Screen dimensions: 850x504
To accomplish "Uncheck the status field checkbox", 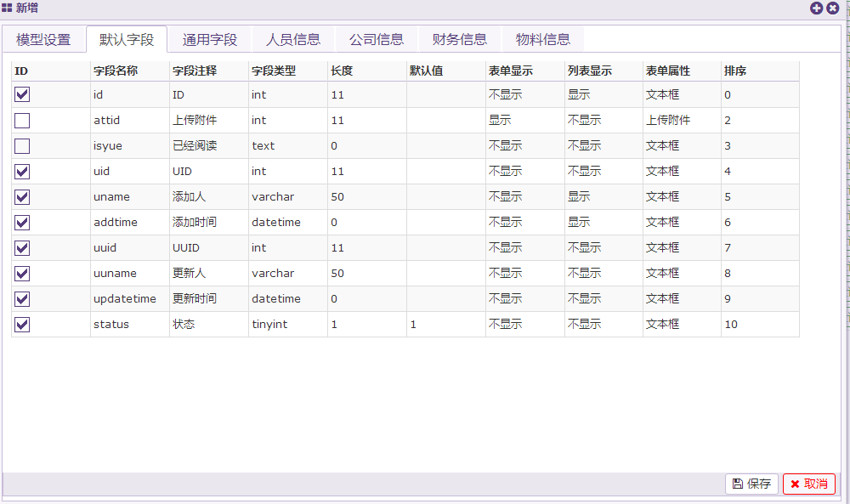I will click(22, 324).
